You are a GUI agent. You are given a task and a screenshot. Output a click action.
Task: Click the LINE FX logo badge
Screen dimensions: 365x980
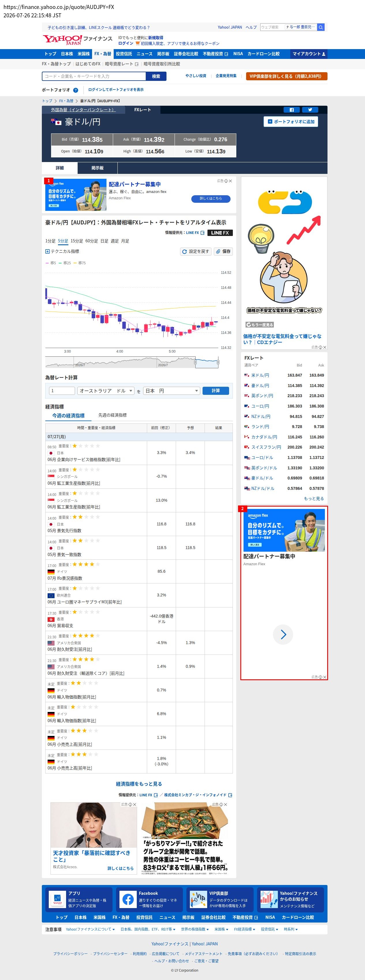[220, 233]
